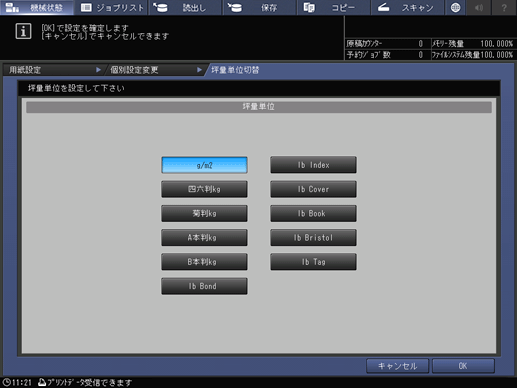This screenshot has height=388, width=517.
Task: Select the 菊判kg weight unit
Action: [204, 213]
